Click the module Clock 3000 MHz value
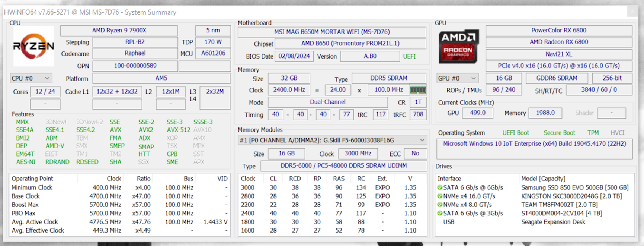This screenshot has height=246, width=644. coord(358,154)
